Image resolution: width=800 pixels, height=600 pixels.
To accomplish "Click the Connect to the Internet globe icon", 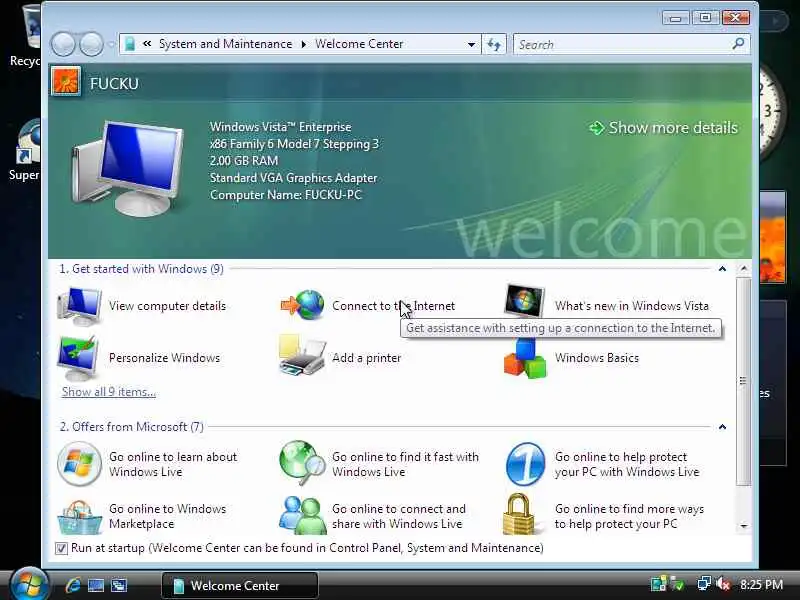I will pyautogui.click(x=303, y=305).
